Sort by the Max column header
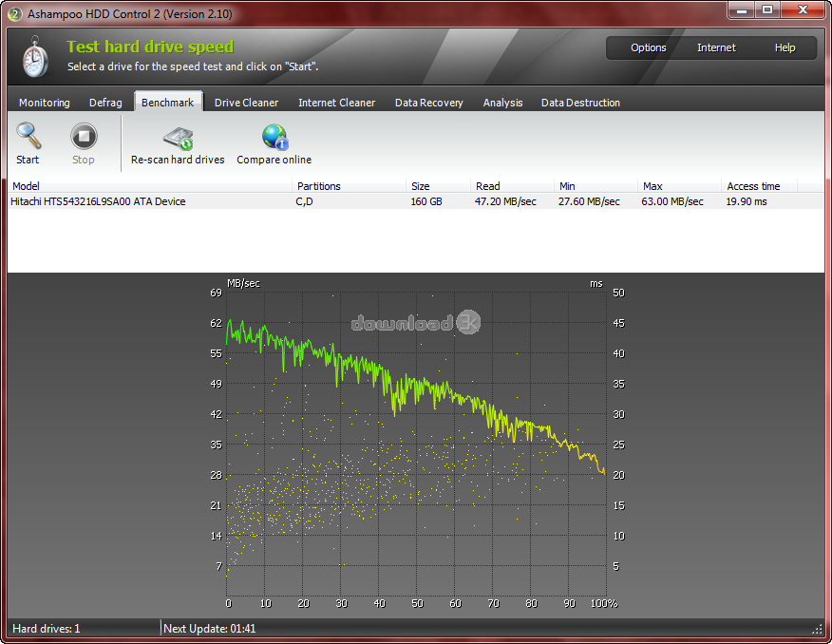Viewport: 832px width, 644px height. pyautogui.click(x=680, y=186)
